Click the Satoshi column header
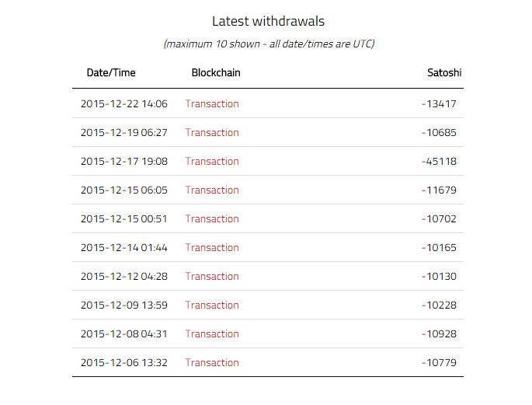Image resolution: width=532 pixels, height=405 pixels. 444,72
